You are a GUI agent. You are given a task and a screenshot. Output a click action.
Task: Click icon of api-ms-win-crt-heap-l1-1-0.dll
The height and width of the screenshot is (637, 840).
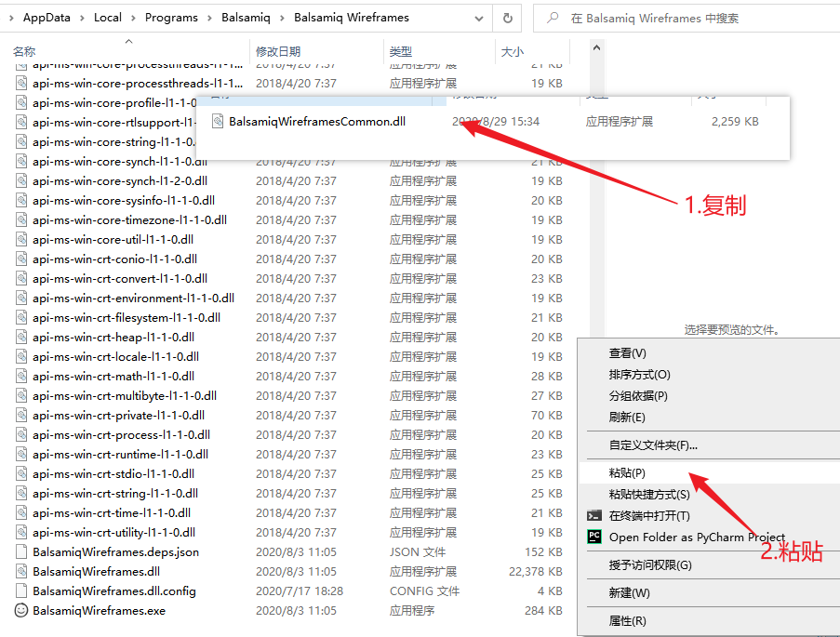pyautogui.click(x=21, y=337)
